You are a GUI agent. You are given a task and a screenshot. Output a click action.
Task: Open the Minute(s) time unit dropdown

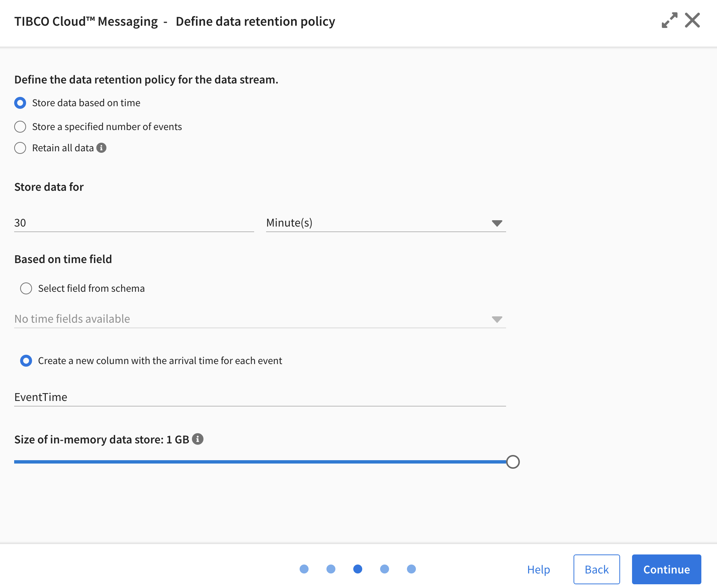(x=386, y=223)
